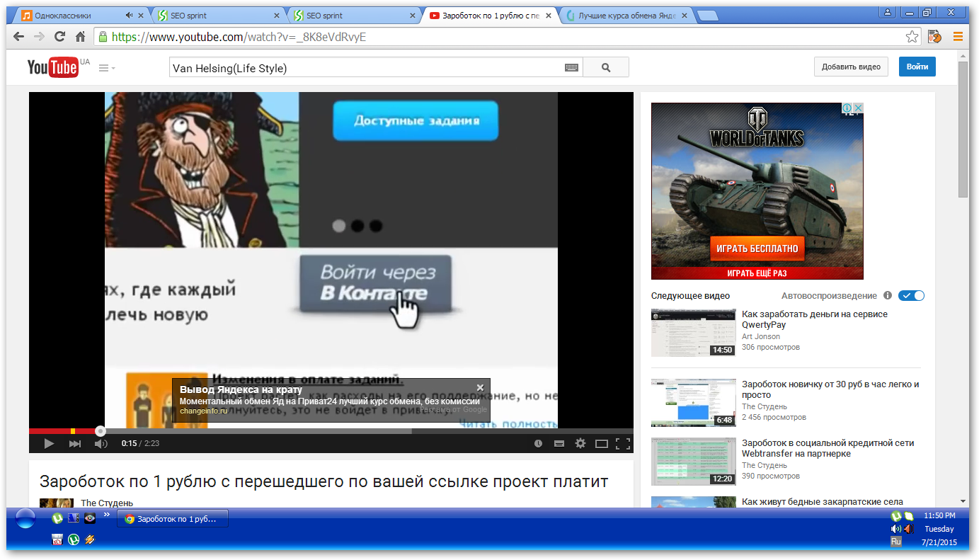Click the Ru language indicator in tray
The height and width of the screenshot is (560, 979).
(x=896, y=542)
